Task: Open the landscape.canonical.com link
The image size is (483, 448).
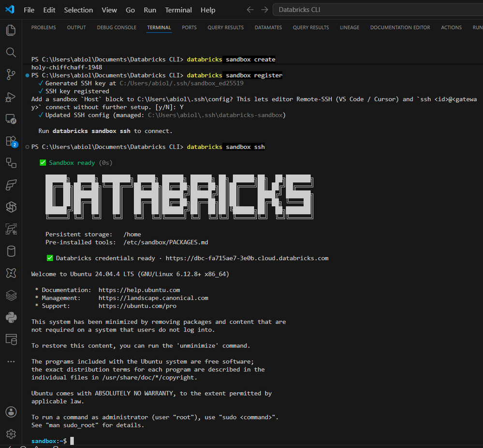Action: tap(153, 298)
